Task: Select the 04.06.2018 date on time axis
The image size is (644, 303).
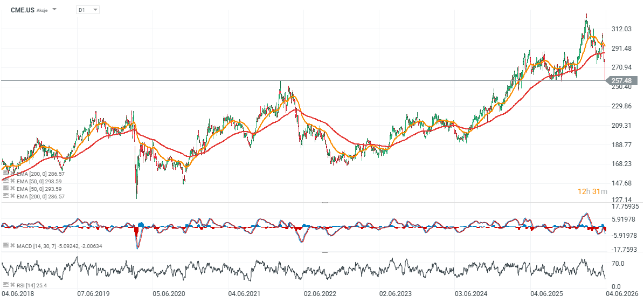Action: point(18,293)
